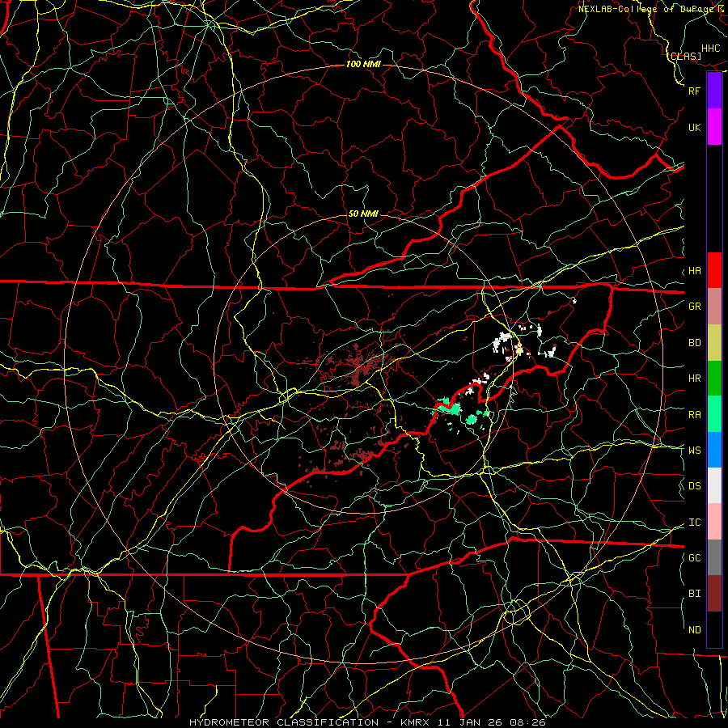Click the IC light pink legend swatch
Image resolution: width=728 pixels, height=728 pixels.
click(x=714, y=522)
